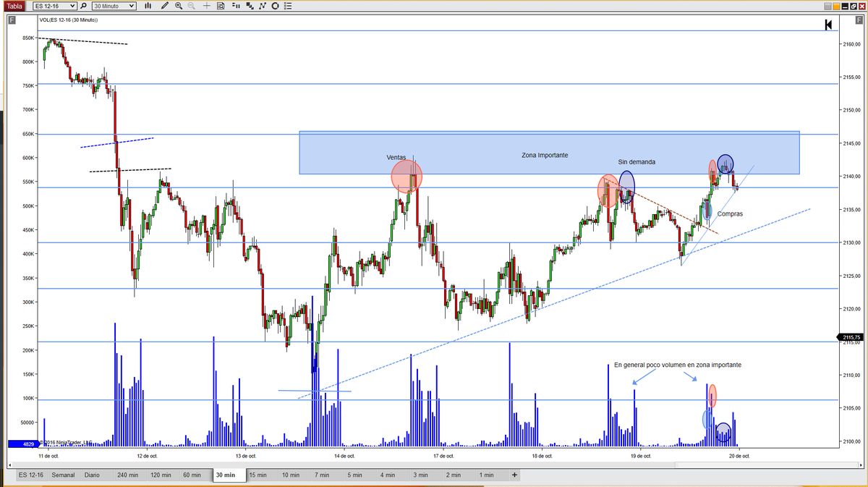868x487 pixels.
Task: Click 'En general poco volumen en zona importante' text
Action: click(678, 365)
